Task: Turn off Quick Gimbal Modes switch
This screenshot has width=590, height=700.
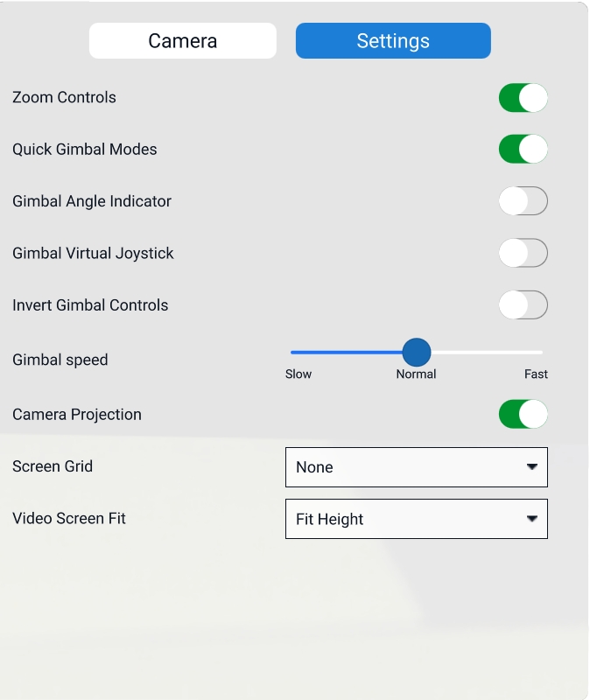Action: (x=523, y=150)
